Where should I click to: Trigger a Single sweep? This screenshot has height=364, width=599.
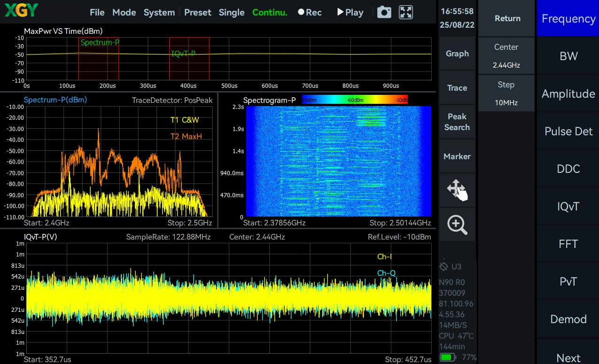point(232,12)
